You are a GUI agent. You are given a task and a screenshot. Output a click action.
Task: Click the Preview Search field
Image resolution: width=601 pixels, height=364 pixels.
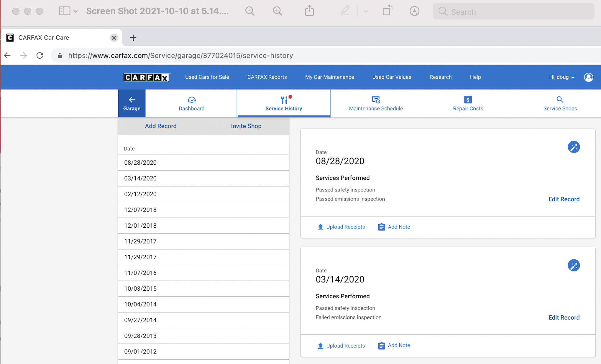[513, 11]
